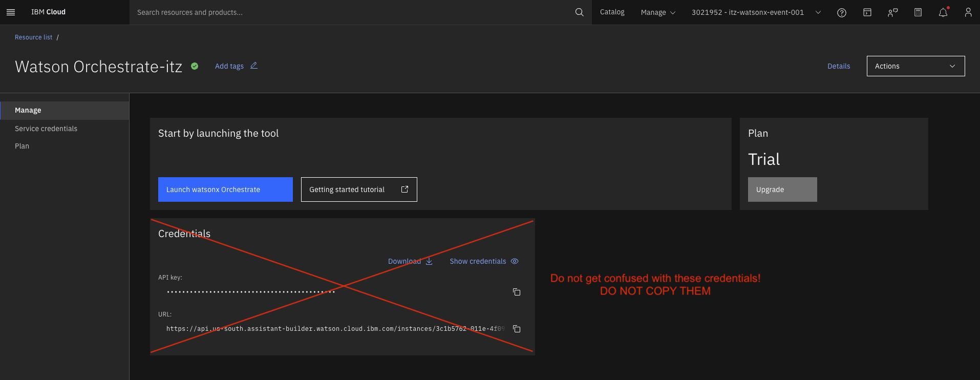Viewport: 980px width, 380px height.
Task: Open the Details link
Action: 839,66
